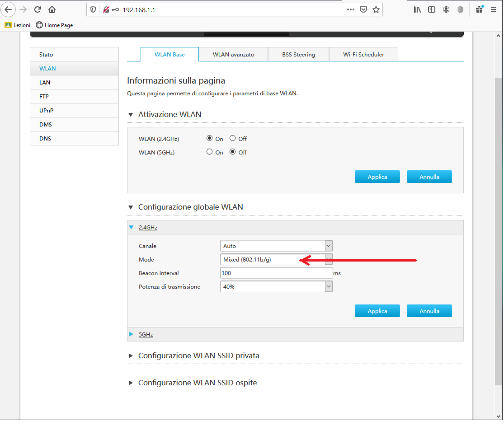Enable the 5GHz WLAN with the On radio
Screen dimensions: 504x435
pos(209,152)
